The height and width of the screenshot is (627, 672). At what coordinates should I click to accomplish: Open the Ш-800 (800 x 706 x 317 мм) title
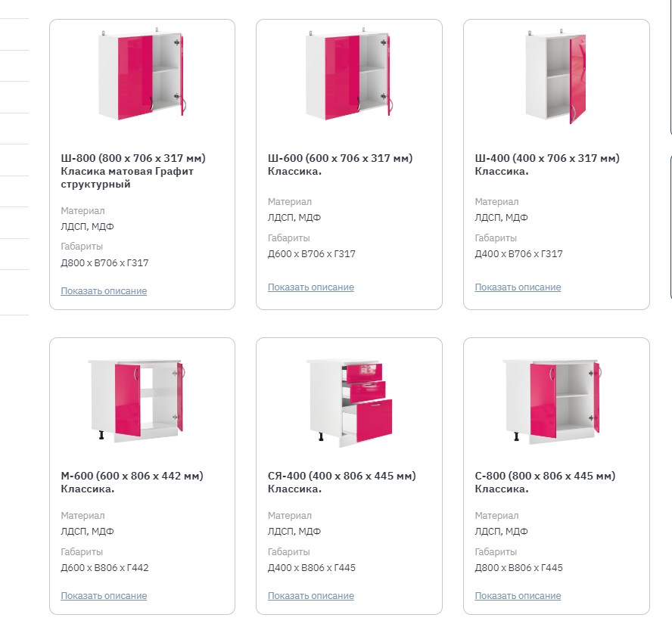coord(133,158)
